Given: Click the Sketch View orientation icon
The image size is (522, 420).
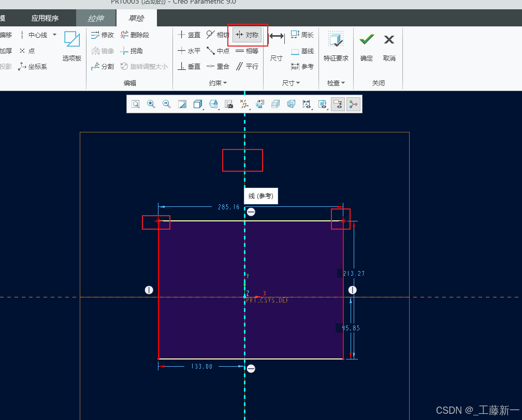Looking at the screenshot, I should point(260,104).
